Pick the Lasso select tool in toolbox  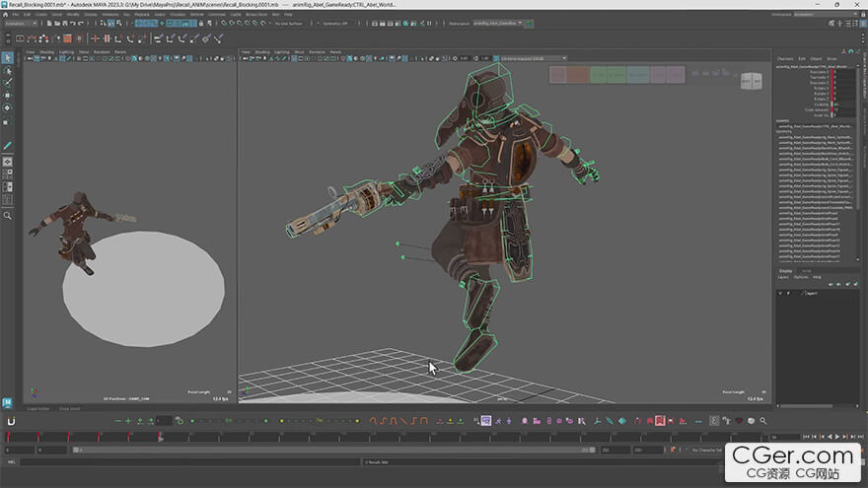pyautogui.click(x=7, y=71)
